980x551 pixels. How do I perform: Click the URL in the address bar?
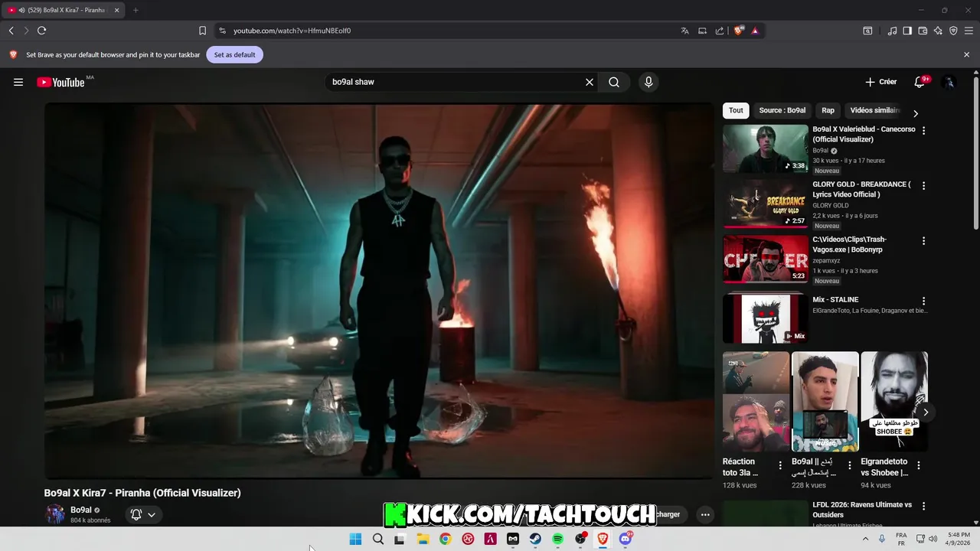[292, 31]
